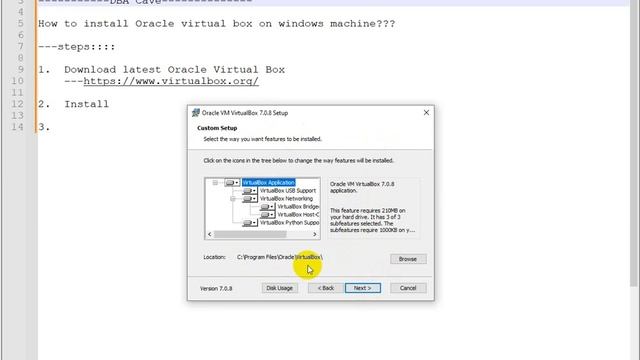Open the VirtualBox Host-Only feature icon dropdown
This screenshot has height=360, width=640.
(267, 215)
